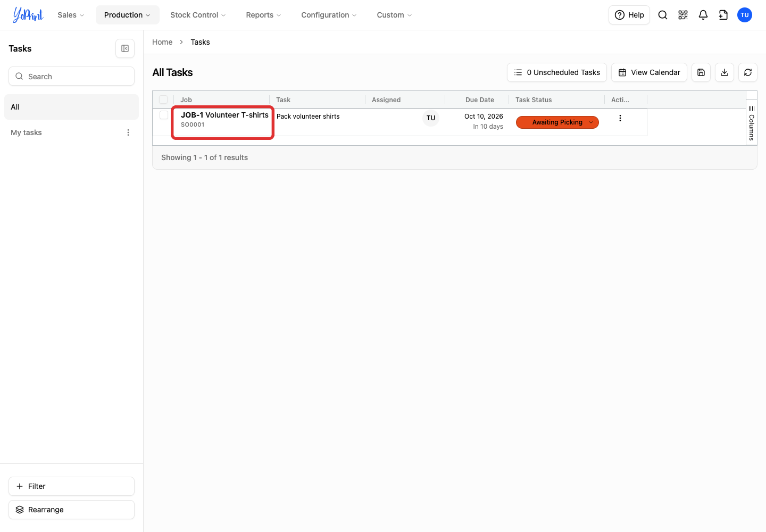This screenshot has height=532, width=766.
Task: Click the Tasks breadcrumb text
Action: pos(200,42)
